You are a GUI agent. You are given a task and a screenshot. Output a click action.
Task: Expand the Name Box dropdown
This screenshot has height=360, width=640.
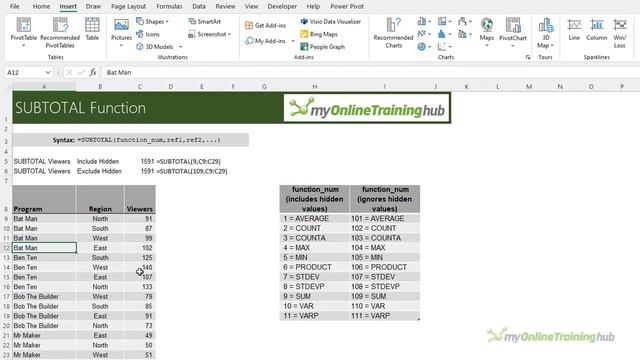click(48, 72)
